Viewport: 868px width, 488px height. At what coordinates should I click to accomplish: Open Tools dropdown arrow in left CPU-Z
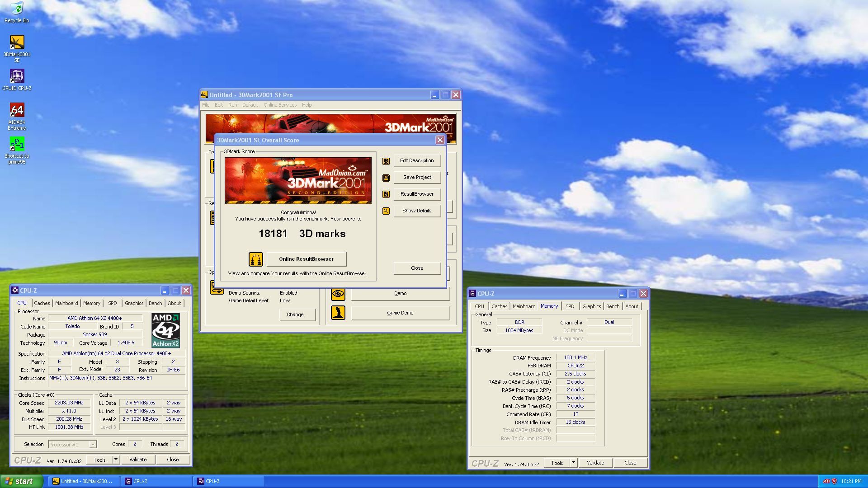[116, 460]
